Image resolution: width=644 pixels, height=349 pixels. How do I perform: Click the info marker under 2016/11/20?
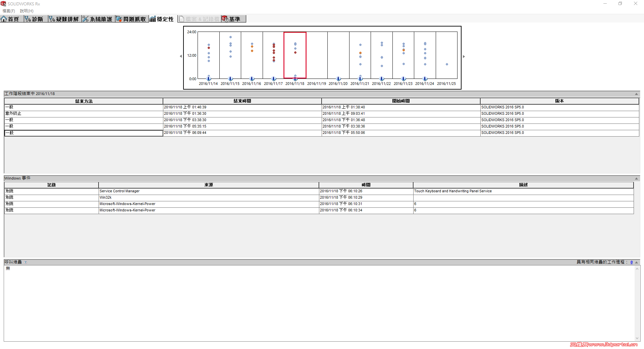click(x=338, y=79)
